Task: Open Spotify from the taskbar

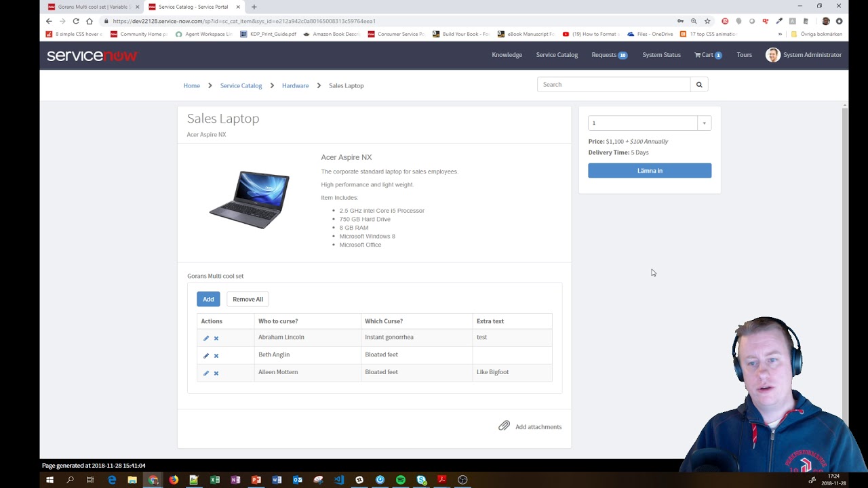Action: click(401, 480)
